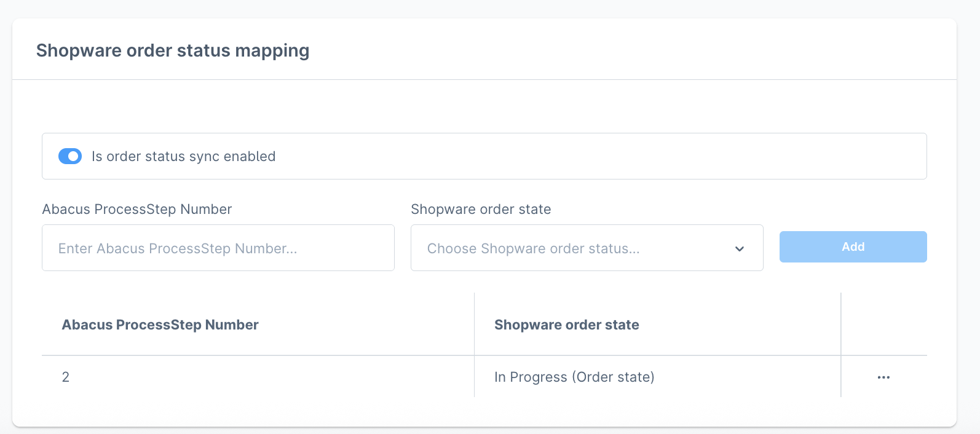Disable the 'Is order status sync enabled' setting
The width and height of the screenshot is (980, 434).
70,156
